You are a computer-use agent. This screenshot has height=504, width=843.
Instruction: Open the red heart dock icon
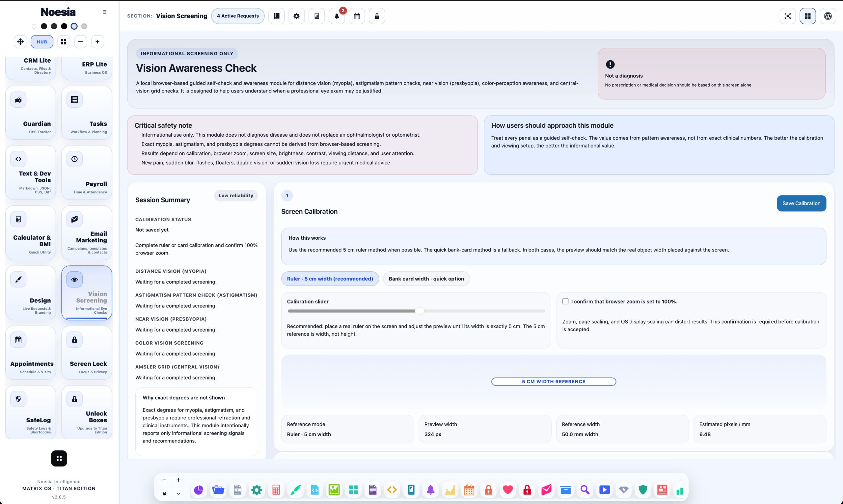[508, 490]
